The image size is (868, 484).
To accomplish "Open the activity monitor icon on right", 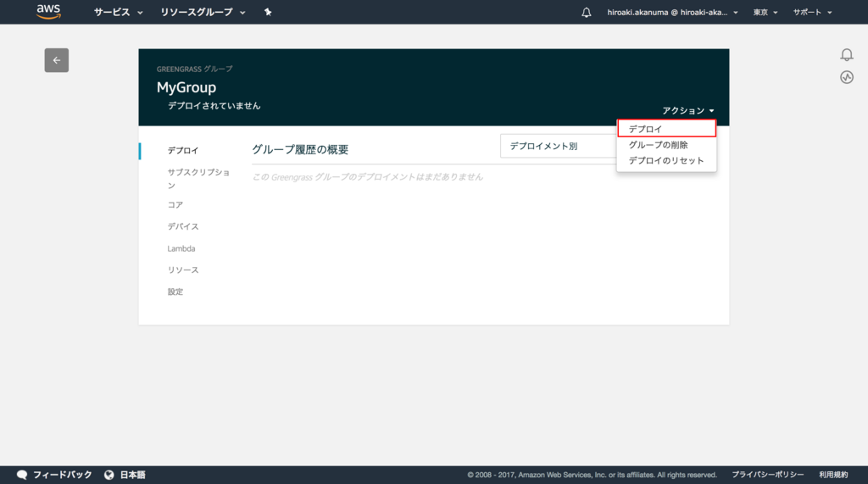I will point(847,77).
